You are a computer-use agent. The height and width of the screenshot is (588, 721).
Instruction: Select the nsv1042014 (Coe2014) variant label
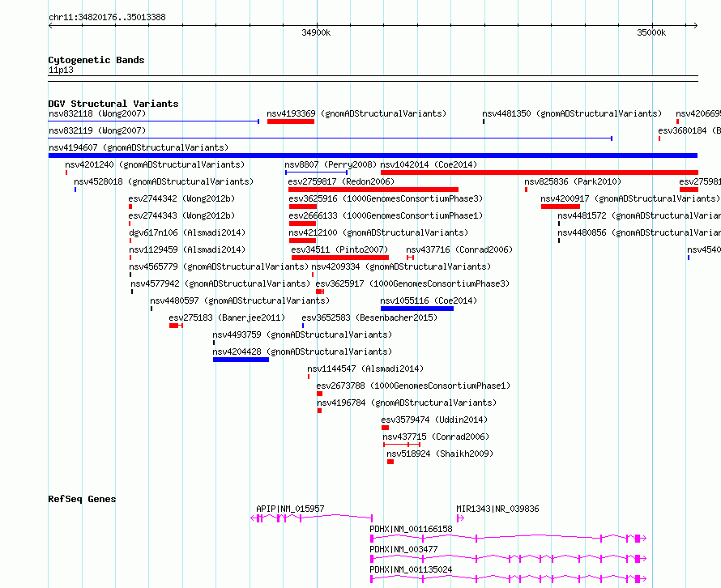point(429,164)
